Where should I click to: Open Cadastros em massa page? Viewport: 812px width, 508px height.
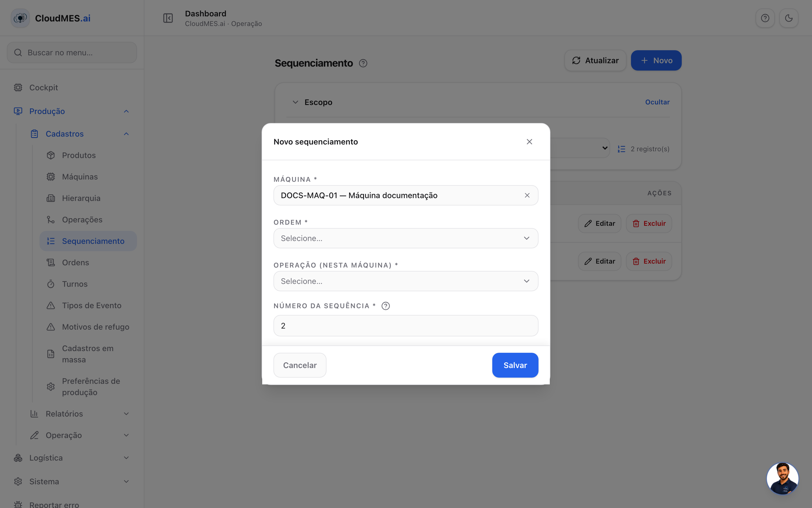[x=88, y=354]
